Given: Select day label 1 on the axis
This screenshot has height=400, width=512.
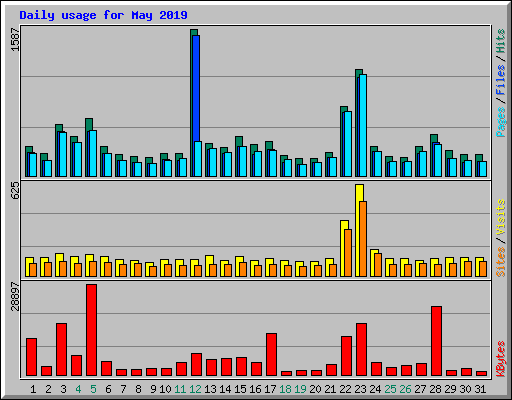Looking at the screenshot, I should (x=33, y=389).
